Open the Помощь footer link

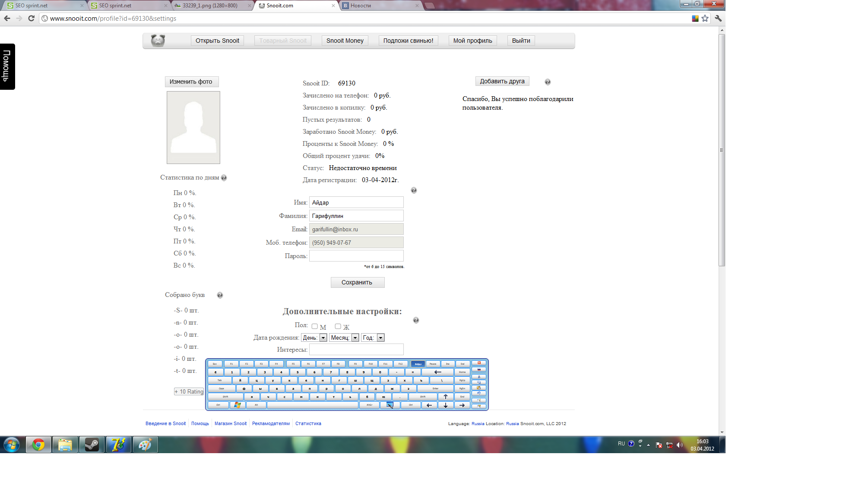[x=200, y=424]
